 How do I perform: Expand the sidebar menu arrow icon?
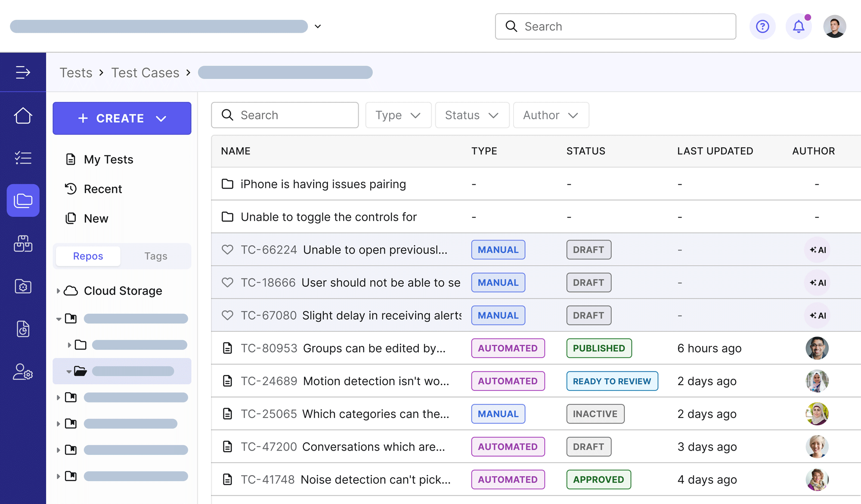tap(23, 72)
